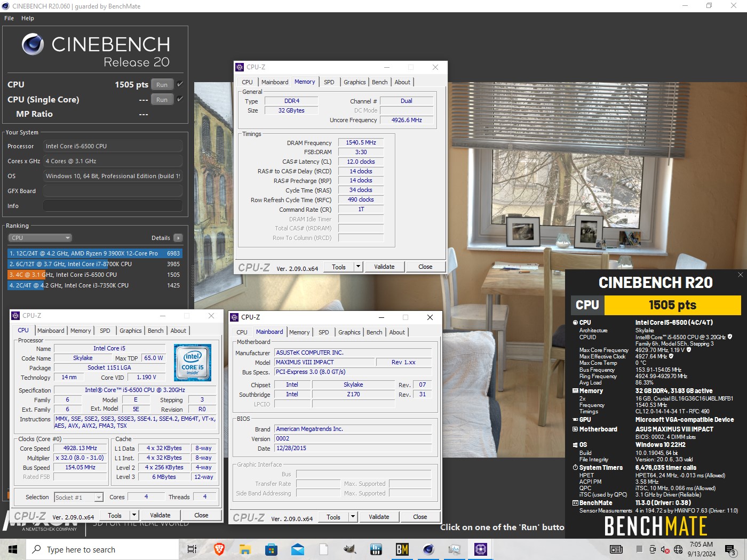This screenshot has height=560, width=747.
Task: Click the CPU-Z Memory window title icon
Action: tap(240, 67)
